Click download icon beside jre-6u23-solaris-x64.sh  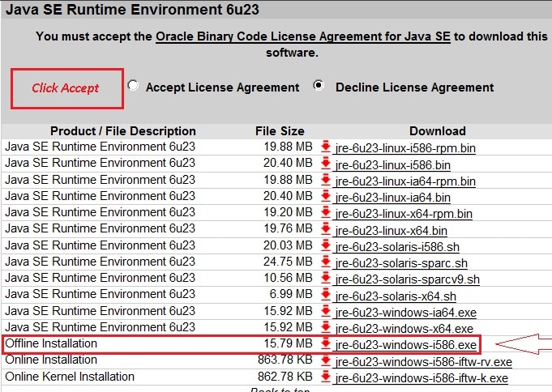pos(326,296)
